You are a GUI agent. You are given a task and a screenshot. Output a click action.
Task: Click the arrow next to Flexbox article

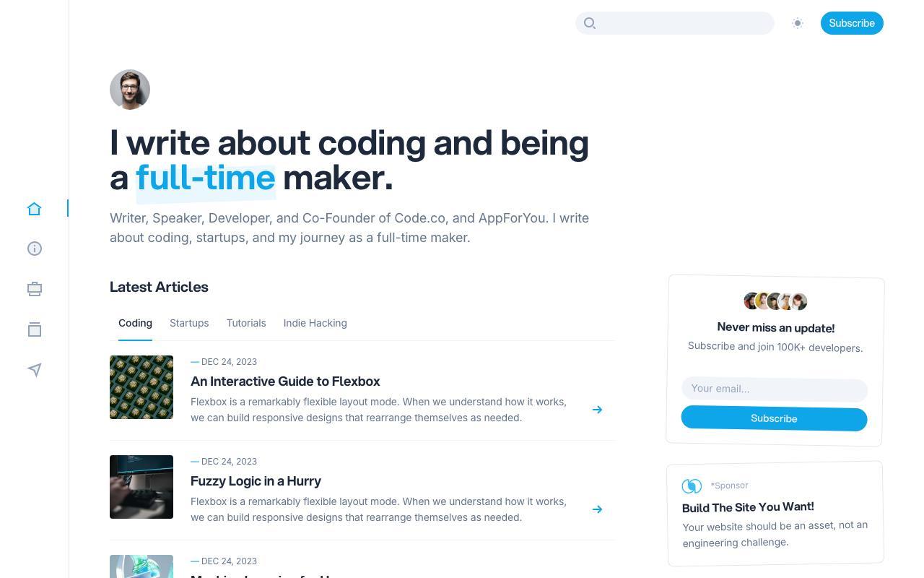(x=597, y=410)
